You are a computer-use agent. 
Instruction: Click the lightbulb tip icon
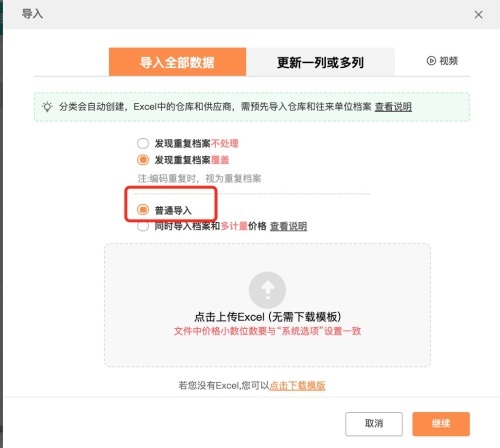47,107
